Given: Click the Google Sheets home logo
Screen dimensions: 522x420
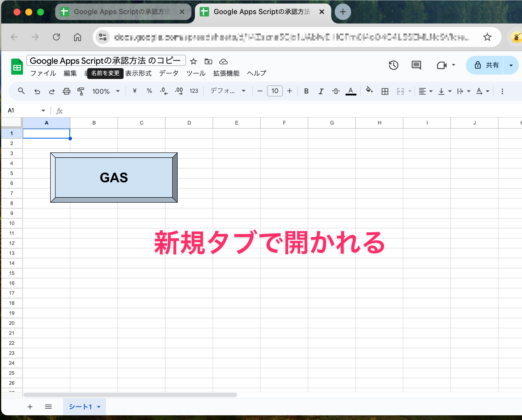Looking at the screenshot, I should [x=17, y=67].
